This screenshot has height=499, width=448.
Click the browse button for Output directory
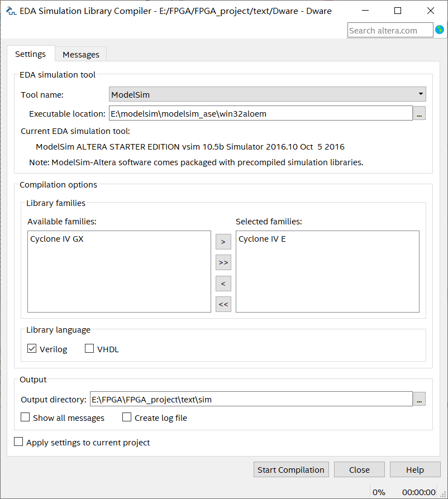(x=420, y=399)
